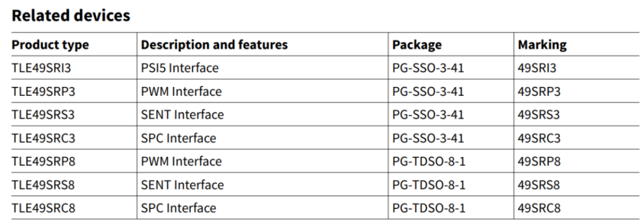This screenshot has width=644, height=221.
Task: Click PG-SSO-3-41 package in TLE49SRC3 row
Action: tap(428, 138)
